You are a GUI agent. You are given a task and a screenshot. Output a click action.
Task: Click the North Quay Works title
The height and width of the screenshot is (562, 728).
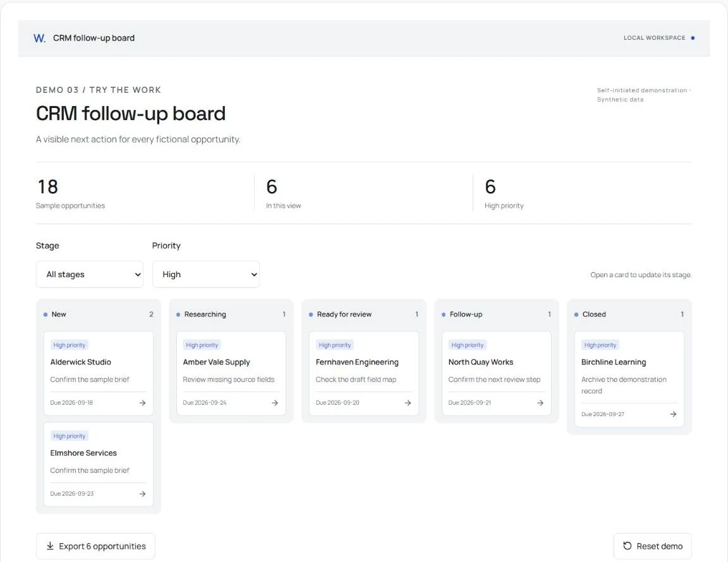tap(480, 362)
